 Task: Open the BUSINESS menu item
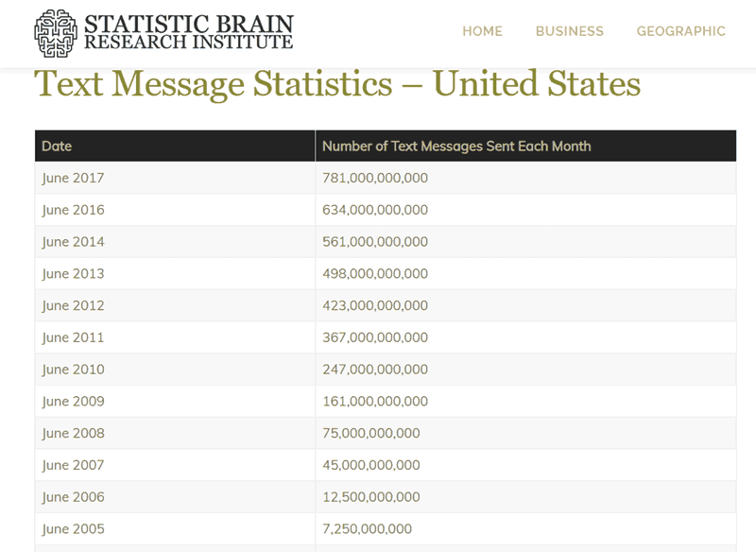570,31
